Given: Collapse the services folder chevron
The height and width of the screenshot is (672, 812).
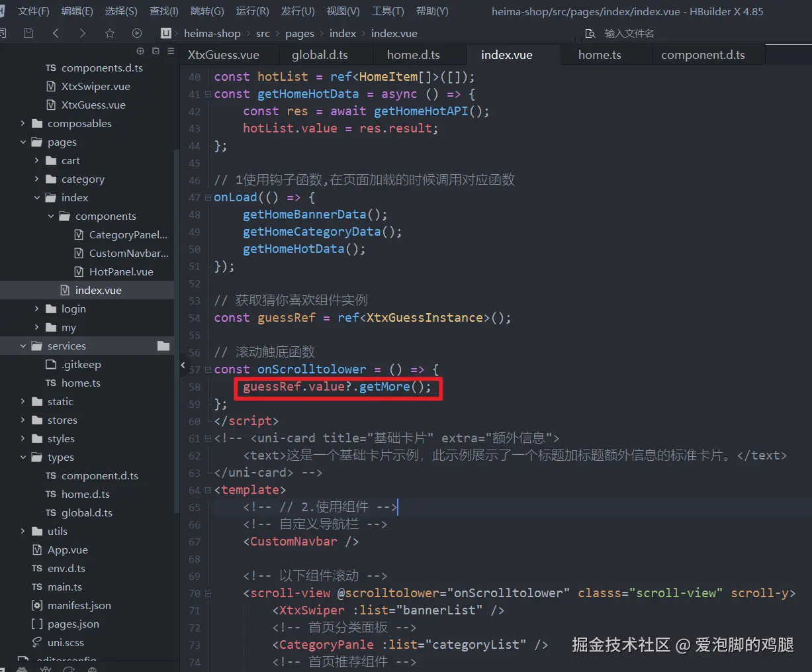Looking at the screenshot, I should (23, 346).
